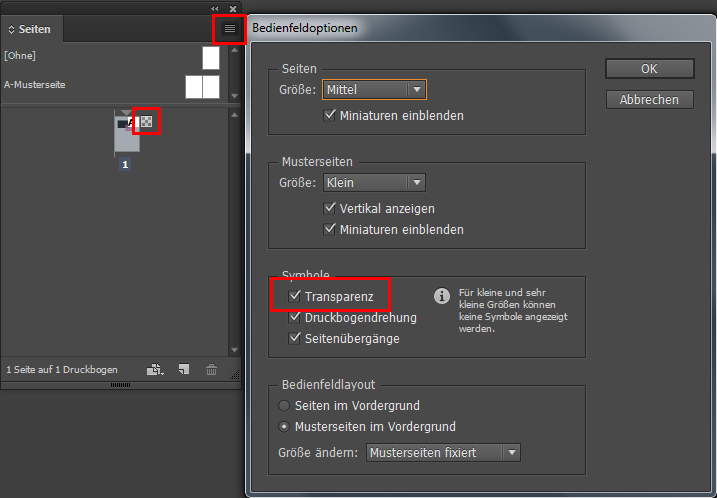Uncheck the Transparenz checkbox
717x498 pixels.
pyautogui.click(x=295, y=297)
